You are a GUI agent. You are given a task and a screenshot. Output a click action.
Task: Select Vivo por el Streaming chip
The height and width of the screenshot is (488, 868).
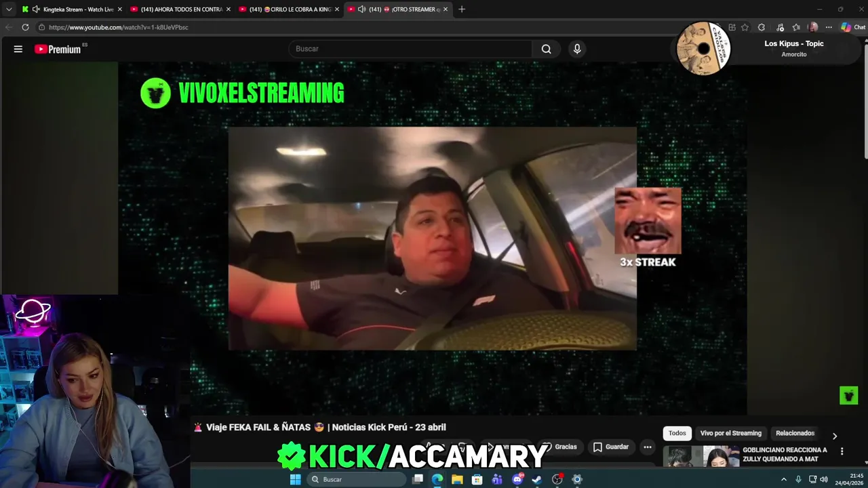[x=731, y=433]
